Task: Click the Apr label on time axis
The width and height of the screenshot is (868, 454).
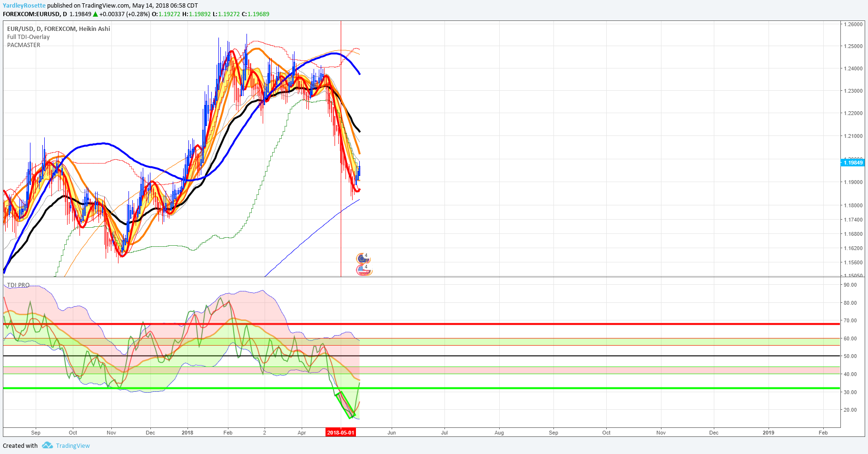Action: [302, 433]
